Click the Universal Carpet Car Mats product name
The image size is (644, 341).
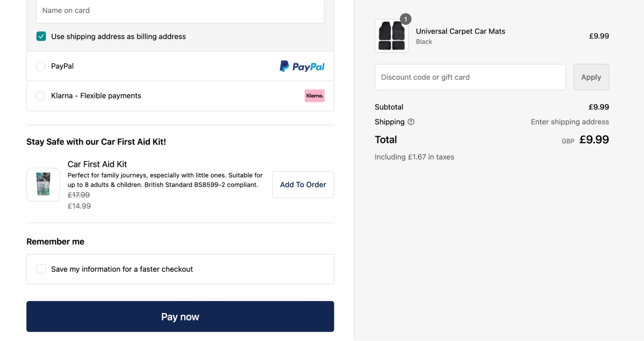pos(460,31)
